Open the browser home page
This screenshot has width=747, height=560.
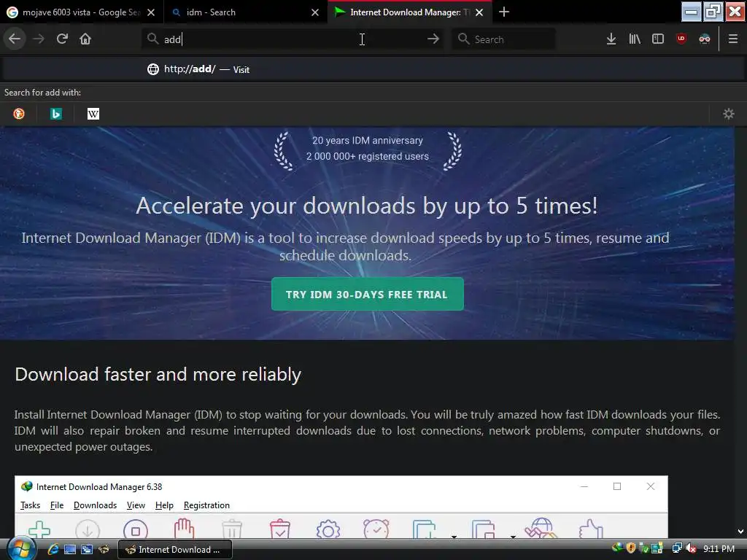click(x=85, y=39)
